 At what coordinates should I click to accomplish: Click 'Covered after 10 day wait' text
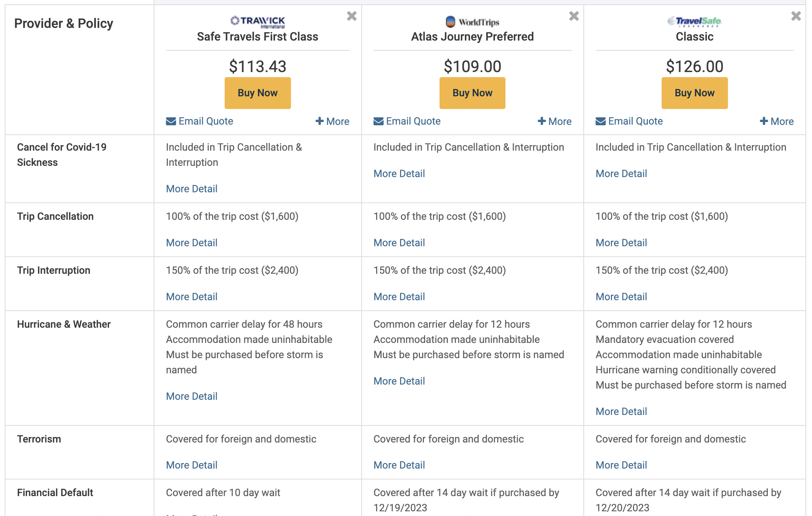point(223,492)
